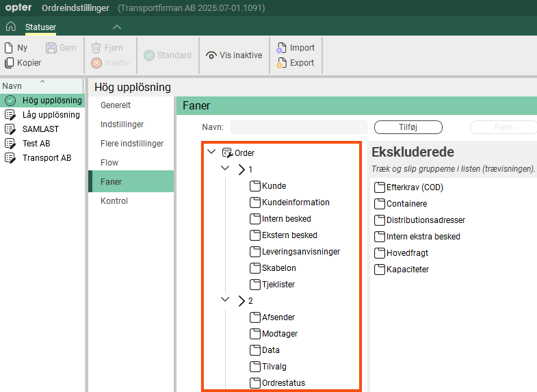Switch to the Kontrol side tab

114,201
